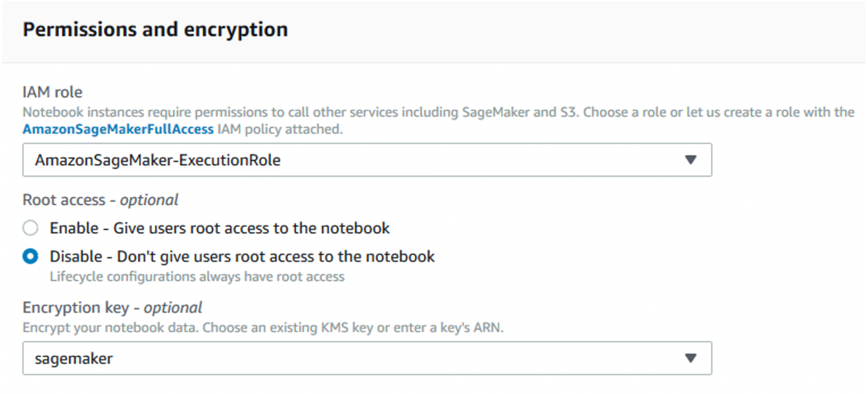Click the "Enable - Give users root access" label
This screenshot has height=394, width=868.
220,228
